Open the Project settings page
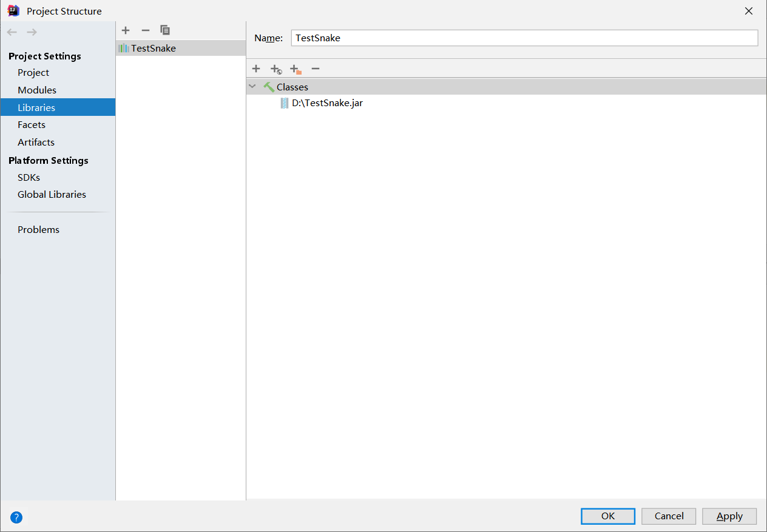The image size is (767, 532). [33, 72]
